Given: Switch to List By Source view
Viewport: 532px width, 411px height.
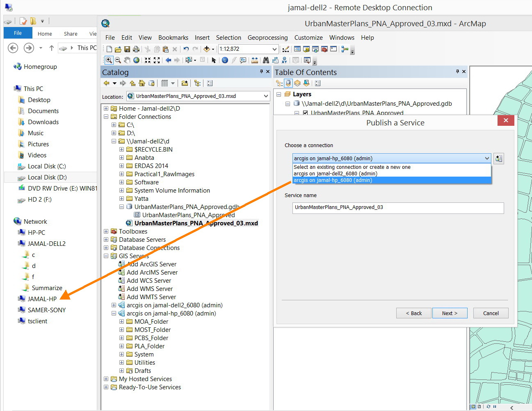Looking at the screenshot, I should click(x=288, y=83).
